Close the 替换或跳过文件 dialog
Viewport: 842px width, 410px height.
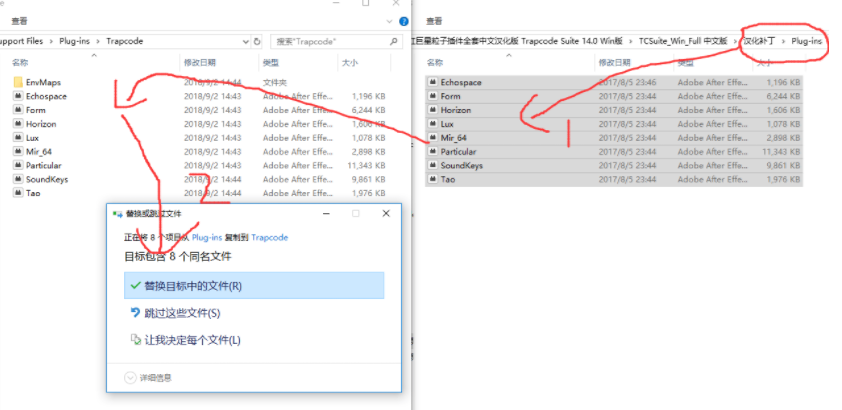[x=386, y=214]
